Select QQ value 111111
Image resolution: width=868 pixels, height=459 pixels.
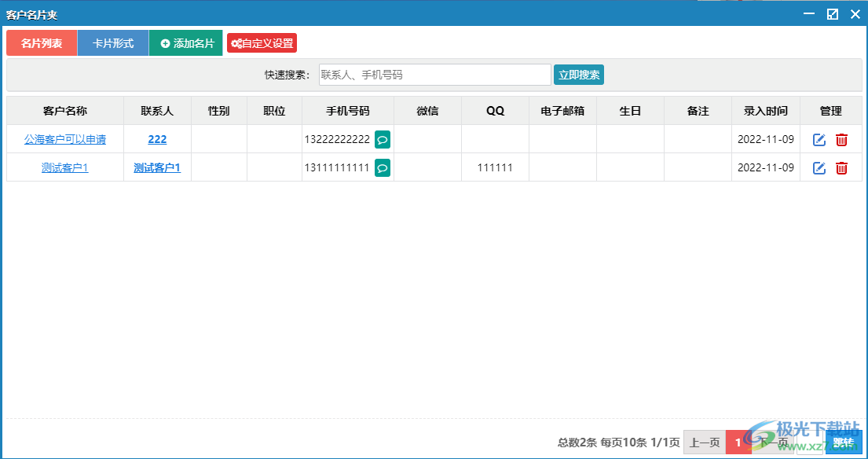coord(495,167)
